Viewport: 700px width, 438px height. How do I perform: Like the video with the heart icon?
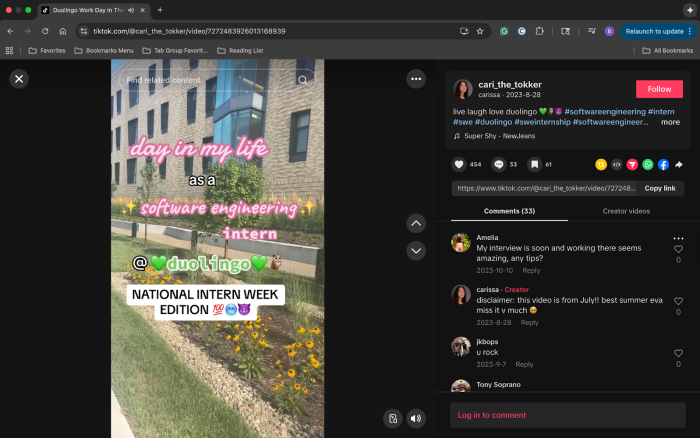(459, 164)
